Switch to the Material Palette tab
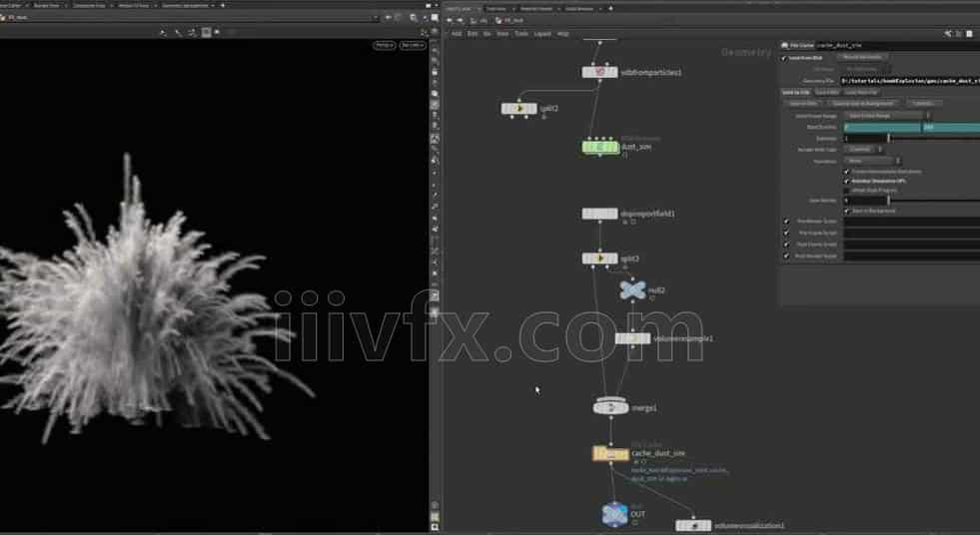 pos(536,9)
